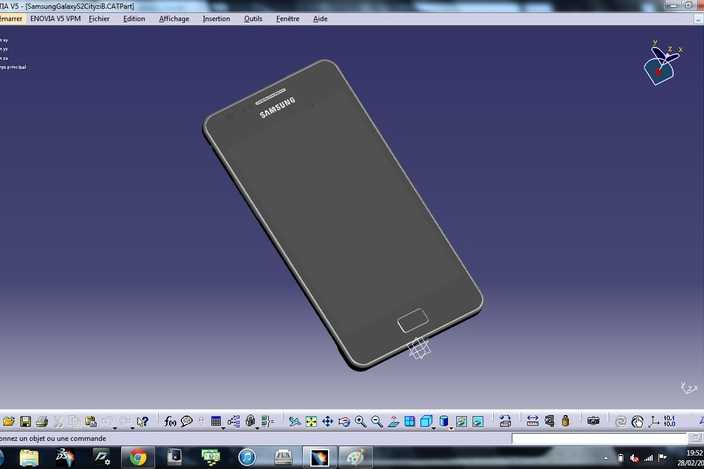This screenshot has width=704, height=469.
Task: Click the Measure Item icon
Action: click(x=550, y=421)
